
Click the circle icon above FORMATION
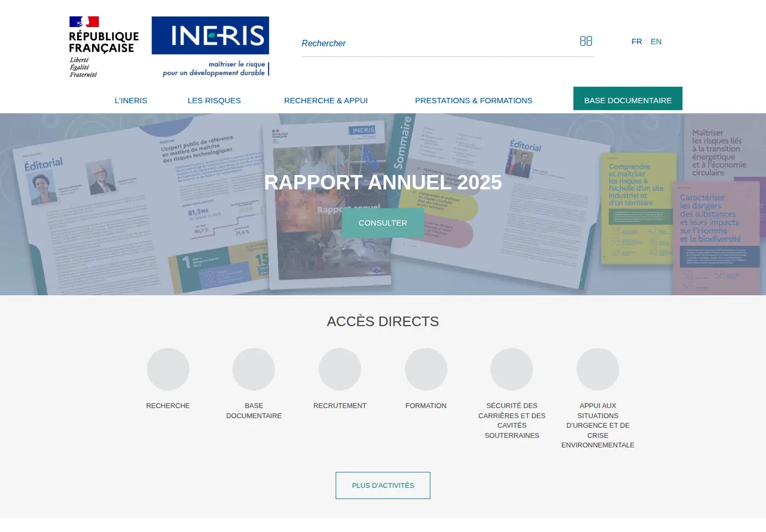tap(426, 369)
